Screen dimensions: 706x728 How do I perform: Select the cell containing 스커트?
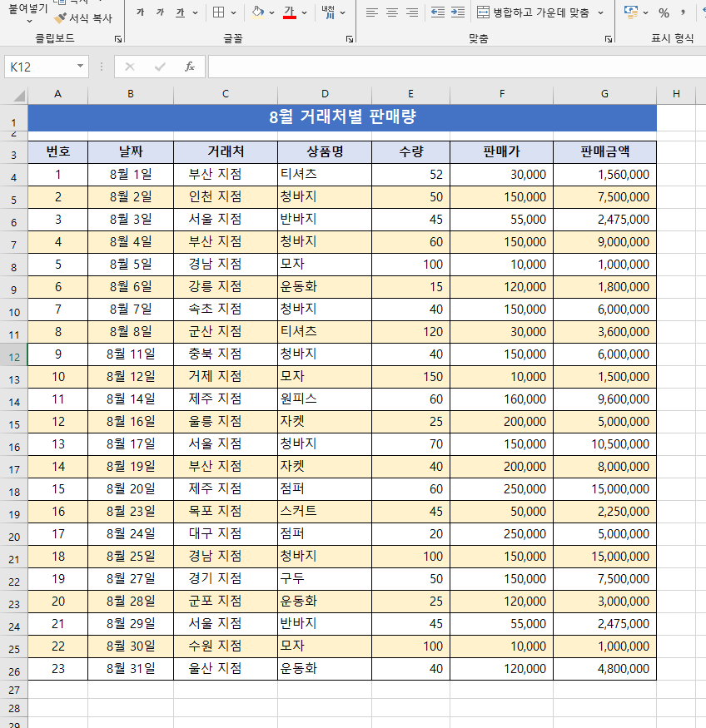coord(325,512)
